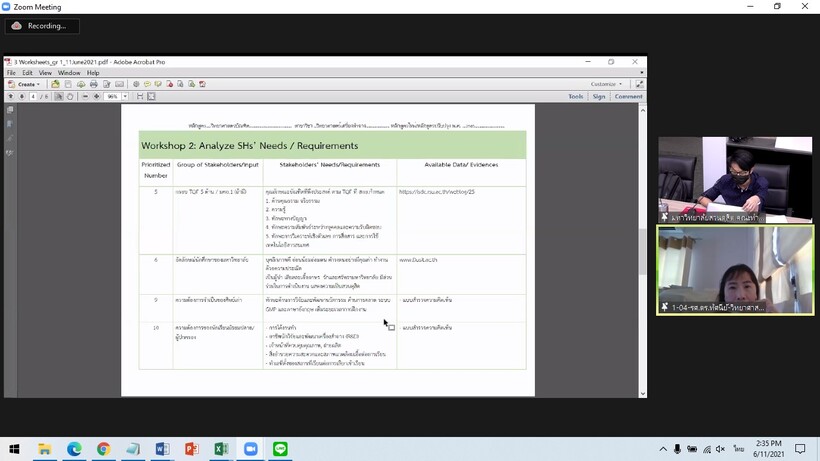Open the Customize toolbar dropdown
This screenshot has height=461, width=820.
(607, 84)
